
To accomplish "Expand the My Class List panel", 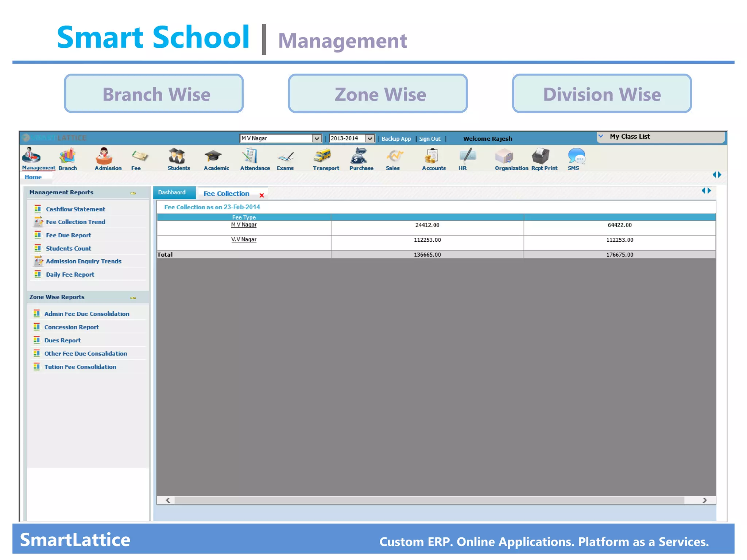I will click(601, 136).
